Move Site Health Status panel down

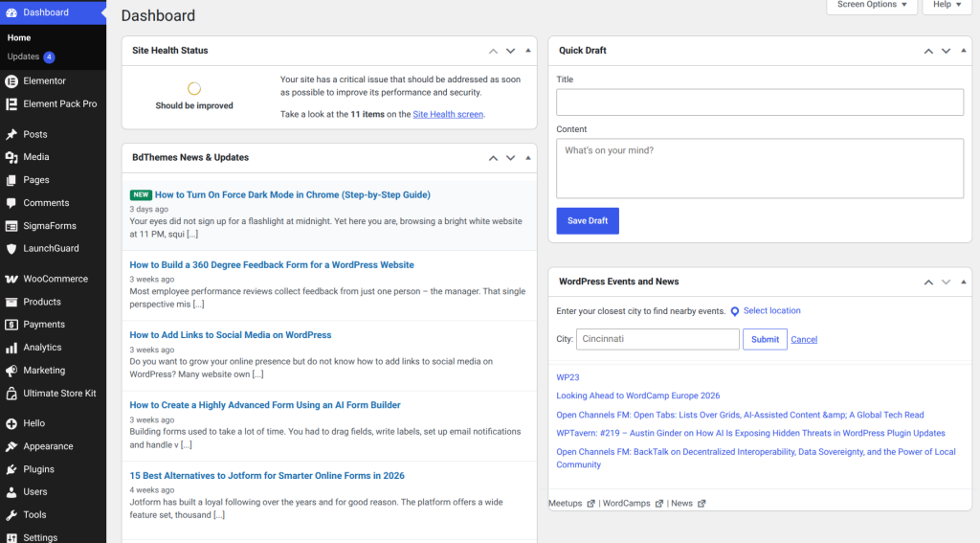click(x=511, y=52)
